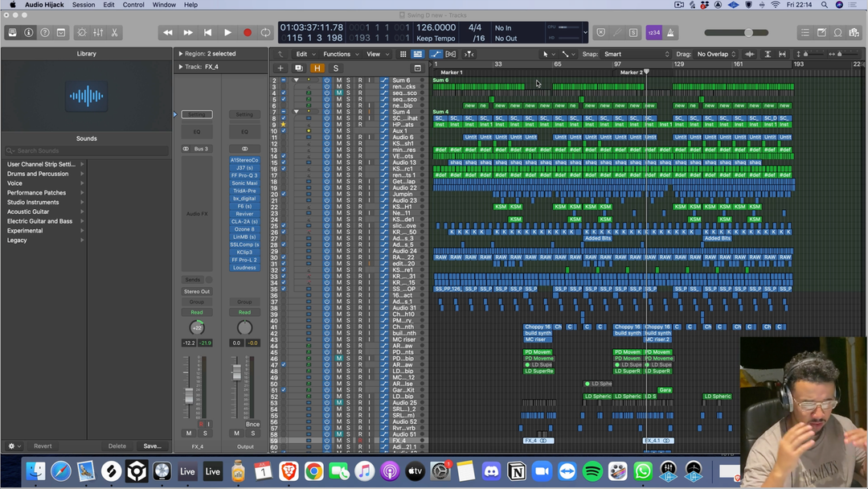Select the scissors Editors icon
Image resolution: width=868 pixels, height=489 pixels.
(115, 33)
